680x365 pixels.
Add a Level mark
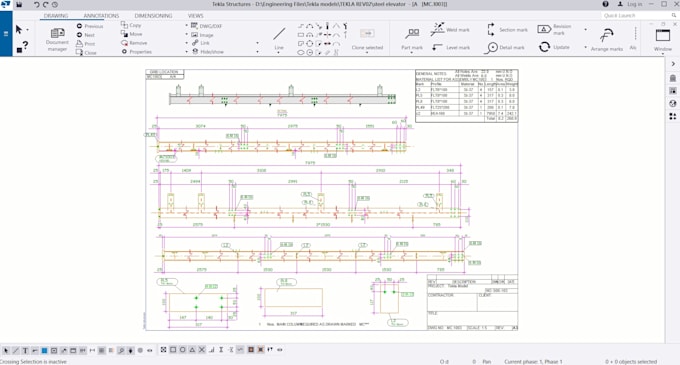click(x=451, y=47)
